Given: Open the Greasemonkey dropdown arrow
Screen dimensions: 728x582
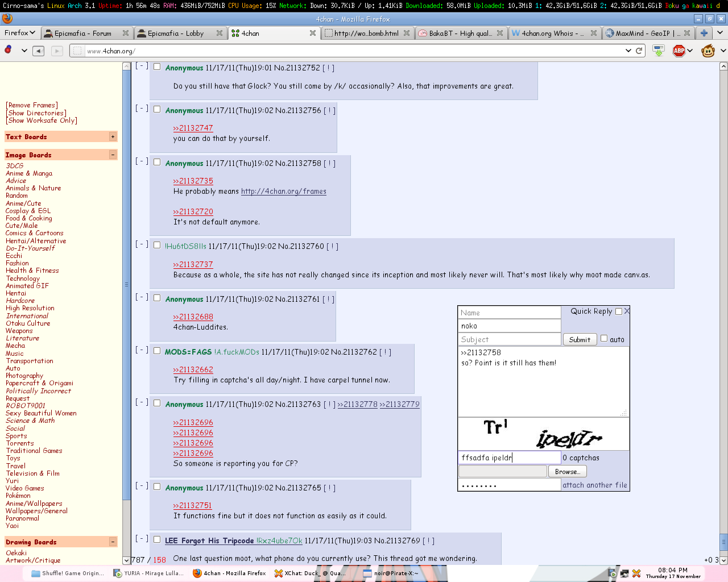Looking at the screenshot, I should 723,51.
